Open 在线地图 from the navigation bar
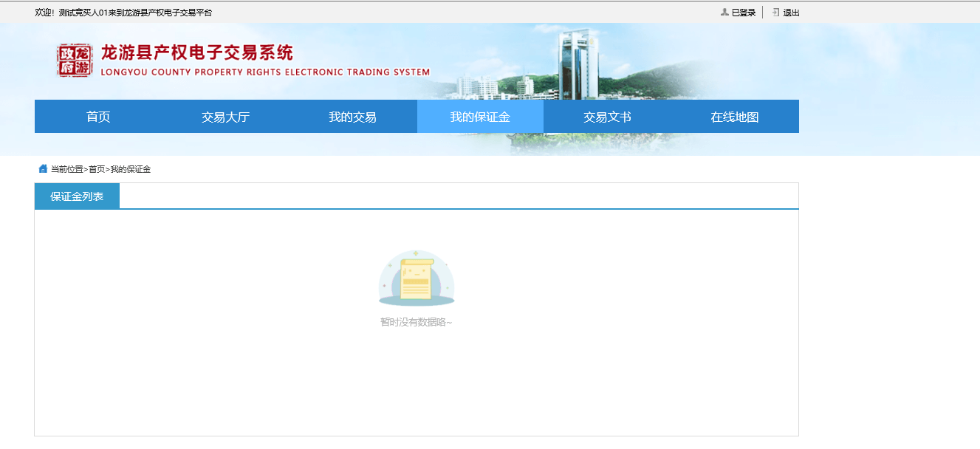The width and height of the screenshot is (980, 449). (735, 117)
